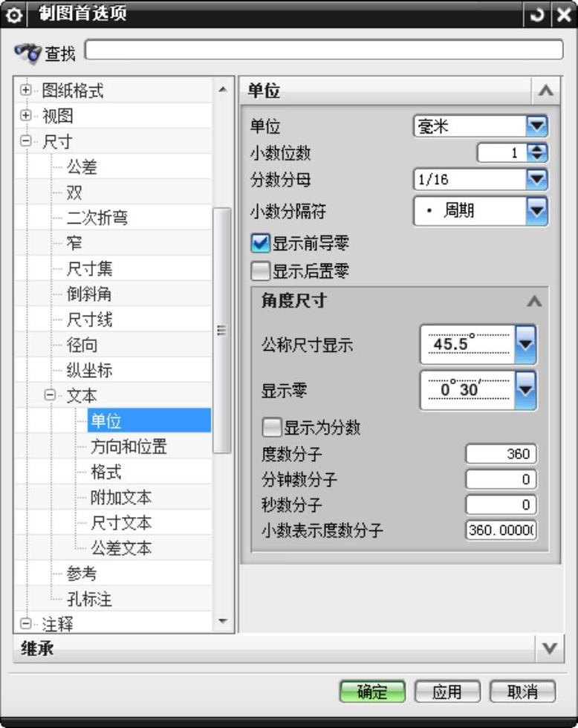Click the 应用 button
Viewport: 578px width, 728px height.
click(x=447, y=692)
